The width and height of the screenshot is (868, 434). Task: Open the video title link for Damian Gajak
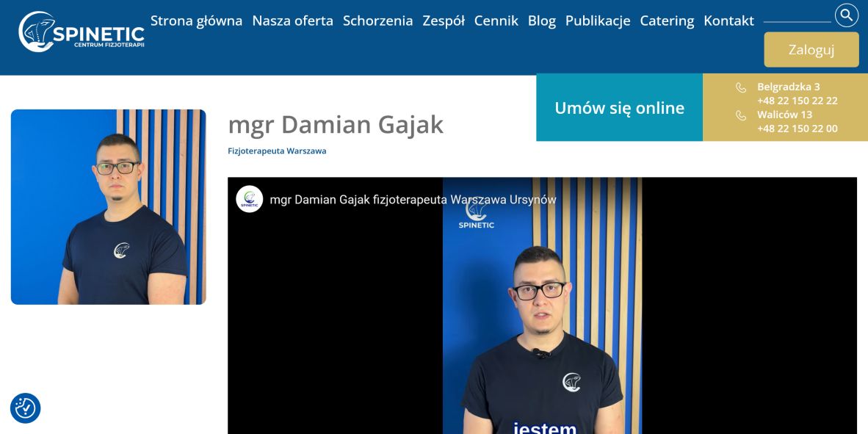(x=413, y=200)
